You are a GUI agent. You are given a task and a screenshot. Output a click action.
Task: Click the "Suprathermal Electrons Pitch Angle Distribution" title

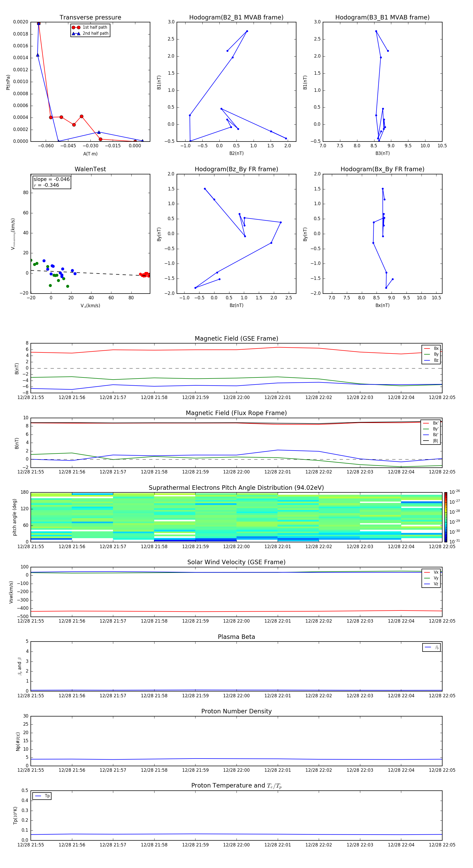(x=236, y=488)
